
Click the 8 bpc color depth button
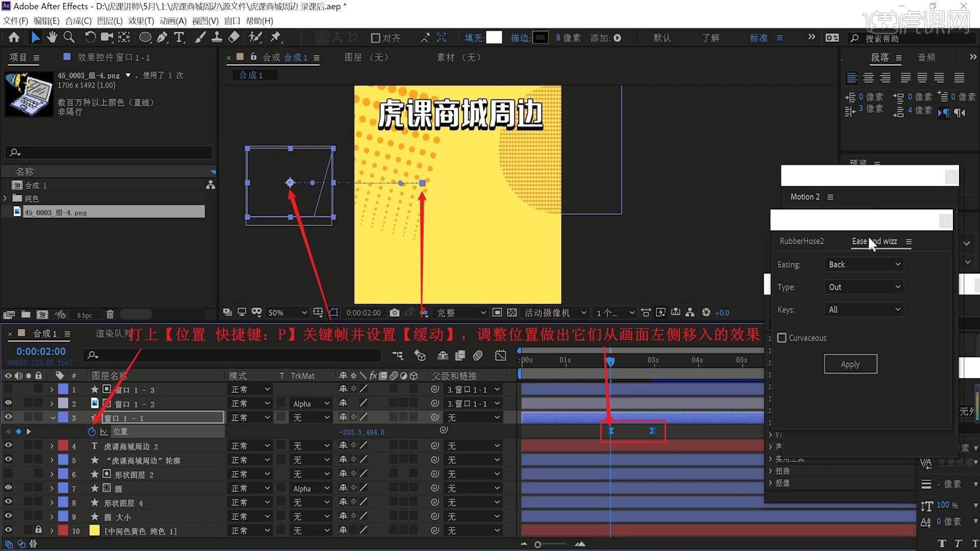pyautogui.click(x=84, y=315)
